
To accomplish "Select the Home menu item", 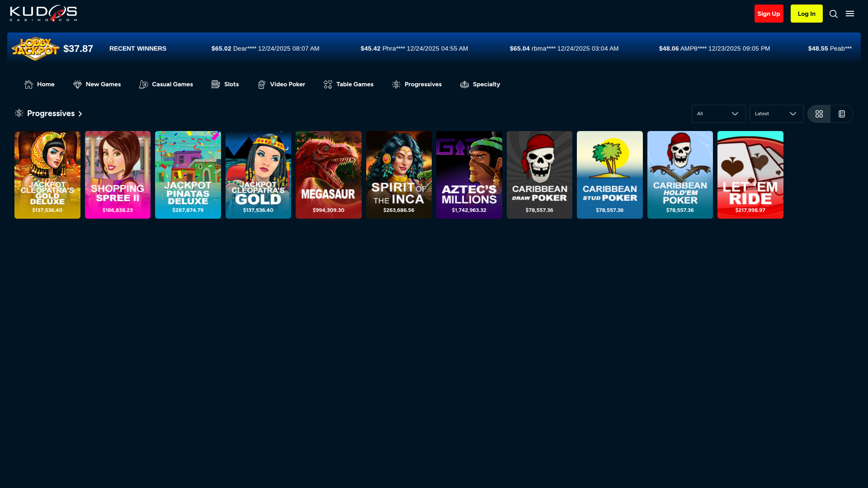I will pos(39,84).
